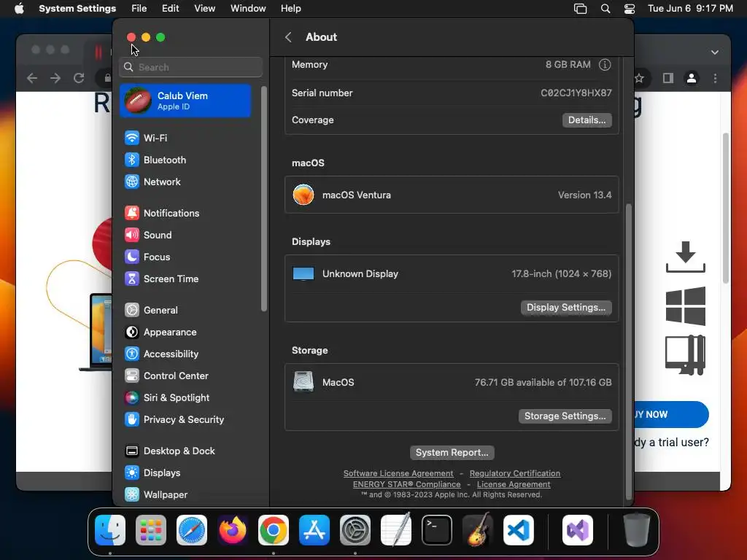This screenshot has width=747, height=560.
Task: Click the sidebar scrollbar
Action: (263, 199)
